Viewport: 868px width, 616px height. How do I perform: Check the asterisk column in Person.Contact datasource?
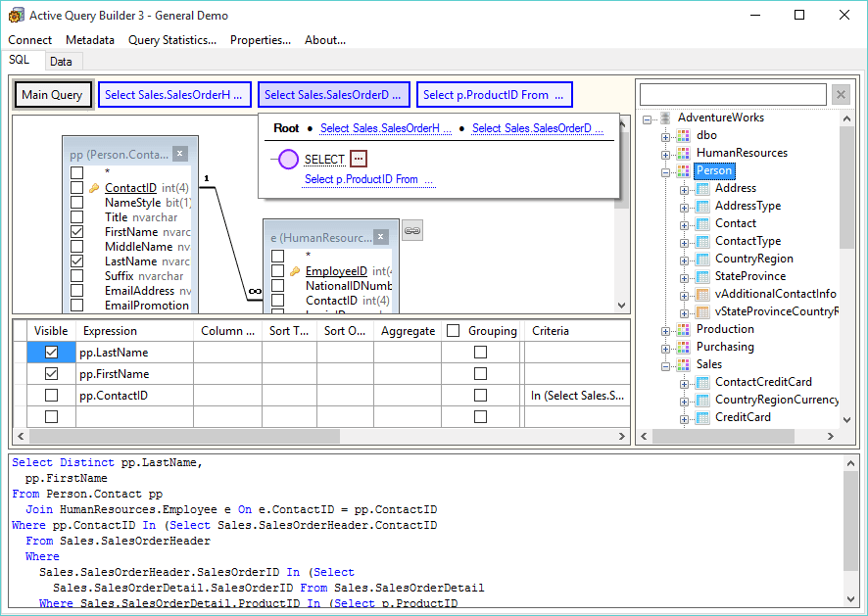tap(76, 172)
